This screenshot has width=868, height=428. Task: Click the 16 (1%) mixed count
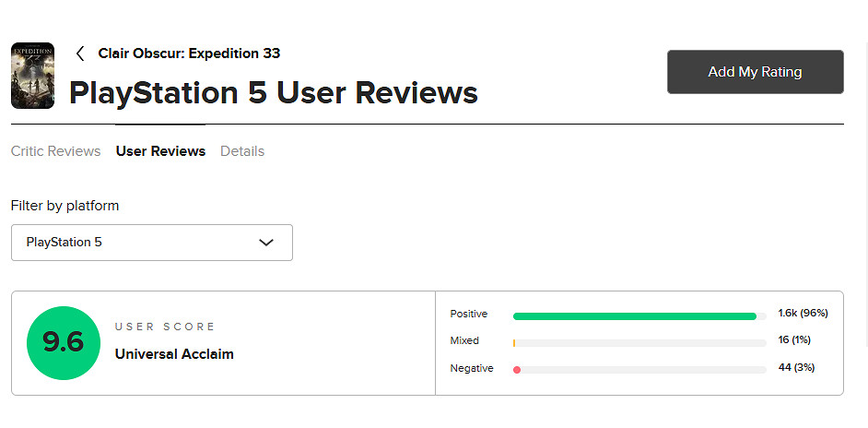pos(796,340)
